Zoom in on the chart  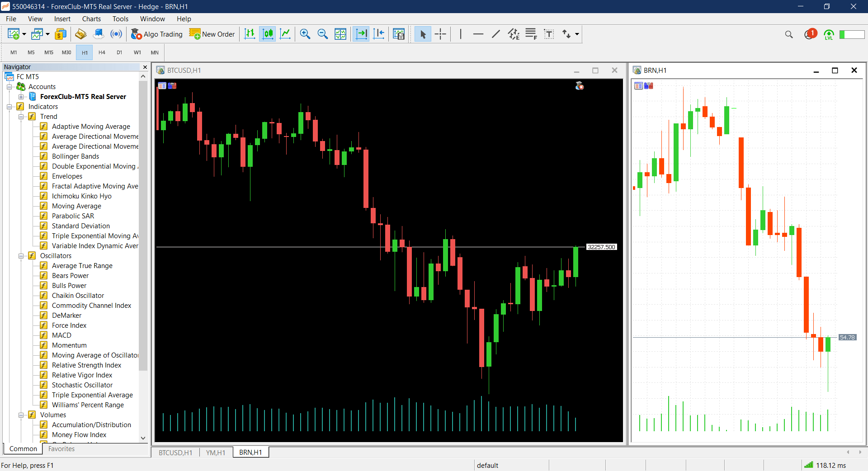pyautogui.click(x=305, y=34)
